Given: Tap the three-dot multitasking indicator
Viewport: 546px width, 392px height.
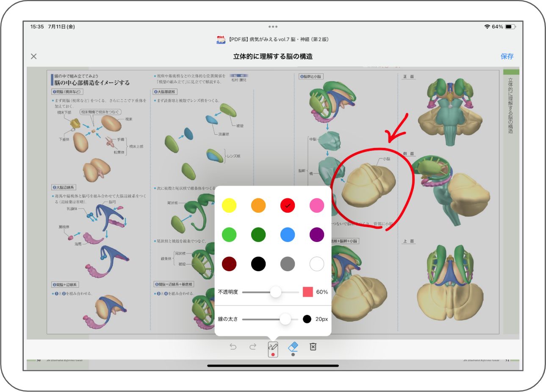Looking at the screenshot, I should 273,27.
